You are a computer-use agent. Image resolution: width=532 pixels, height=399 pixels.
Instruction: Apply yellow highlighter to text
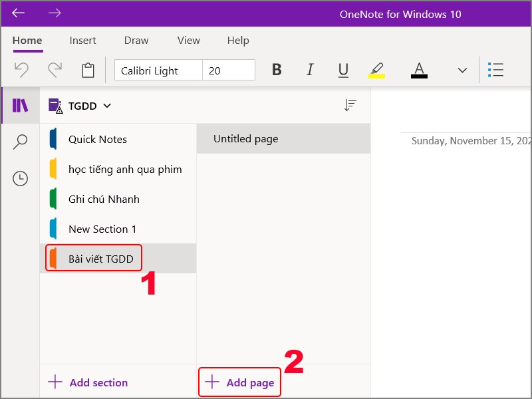[376, 70]
